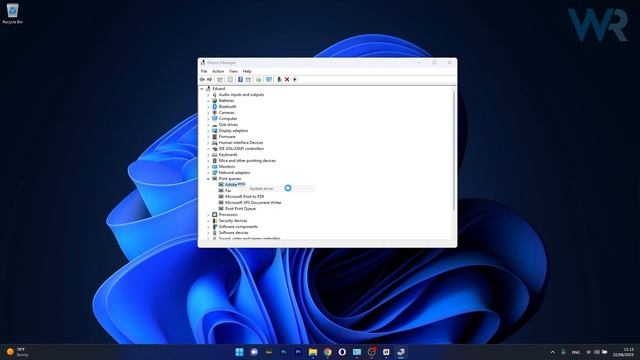640x360 pixels.
Task: Click the Forward arrow in Device Manager toolbar
Action: tap(210, 80)
